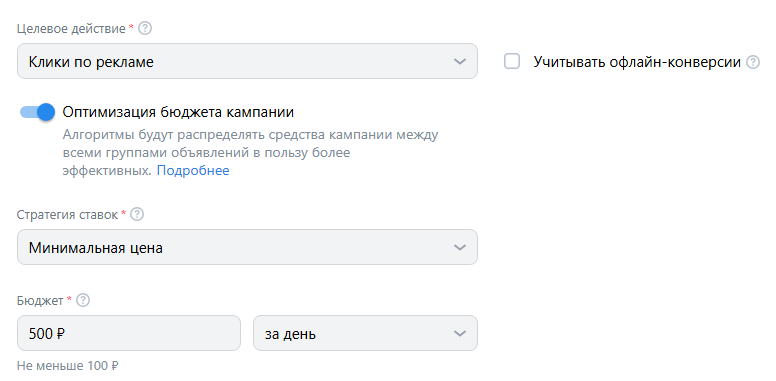Show help icon beside Учитывать офлайн-конверсии

pyautogui.click(x=753, y=62)
